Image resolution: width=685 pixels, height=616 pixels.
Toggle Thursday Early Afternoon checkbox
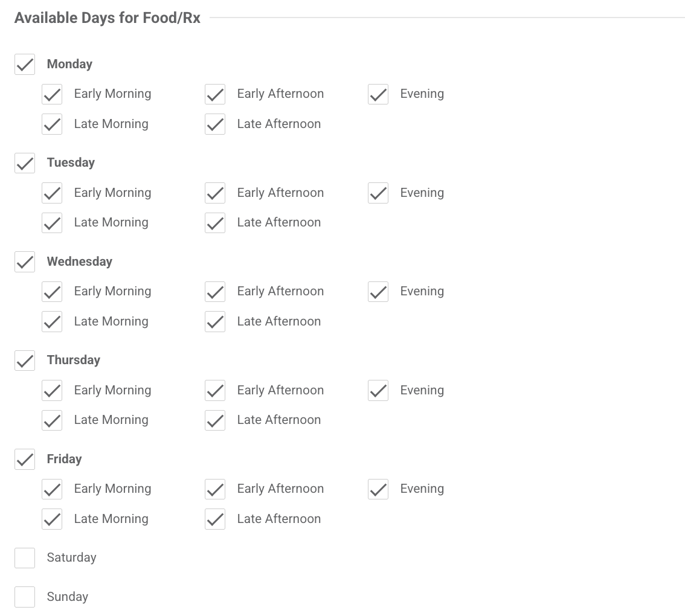[215, 391]
